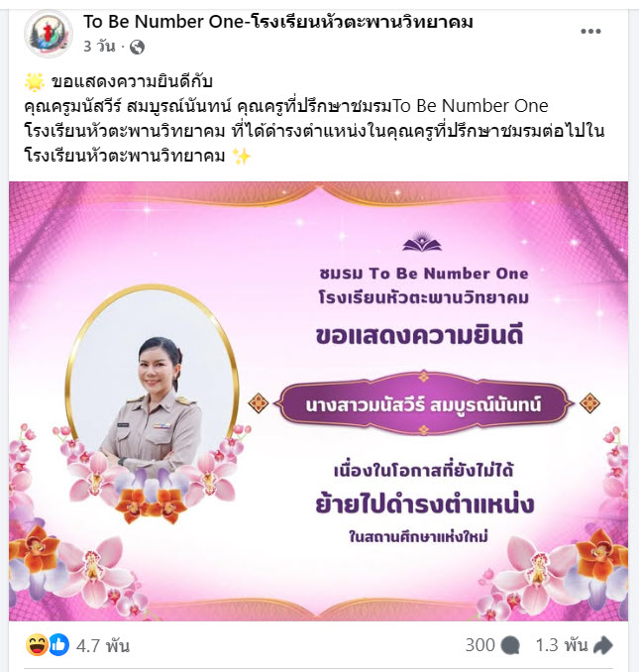This screenshot has height=672, width=639.
Task: Click the 3 วัน post timestamp
Action: click(99, 47)
